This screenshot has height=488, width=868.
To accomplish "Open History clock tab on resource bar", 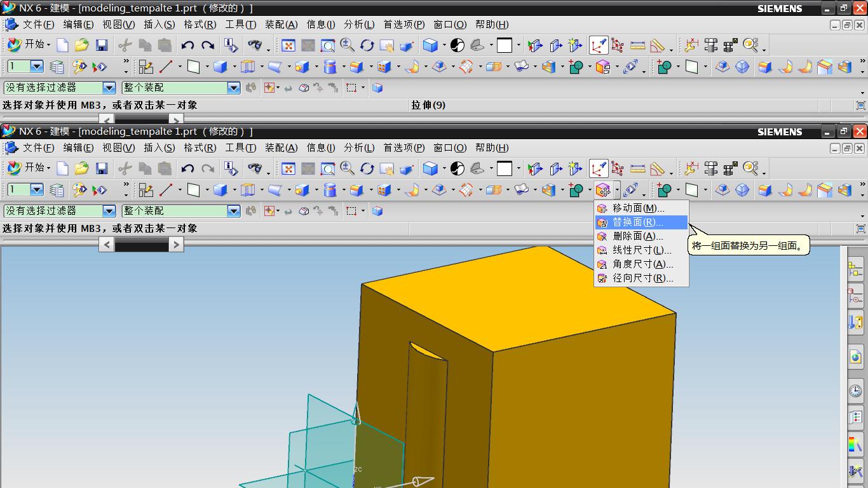I will point(855,390).
